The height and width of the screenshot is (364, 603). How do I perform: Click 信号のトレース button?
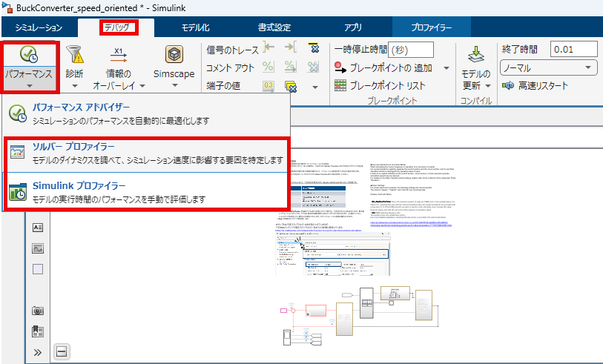231,50
